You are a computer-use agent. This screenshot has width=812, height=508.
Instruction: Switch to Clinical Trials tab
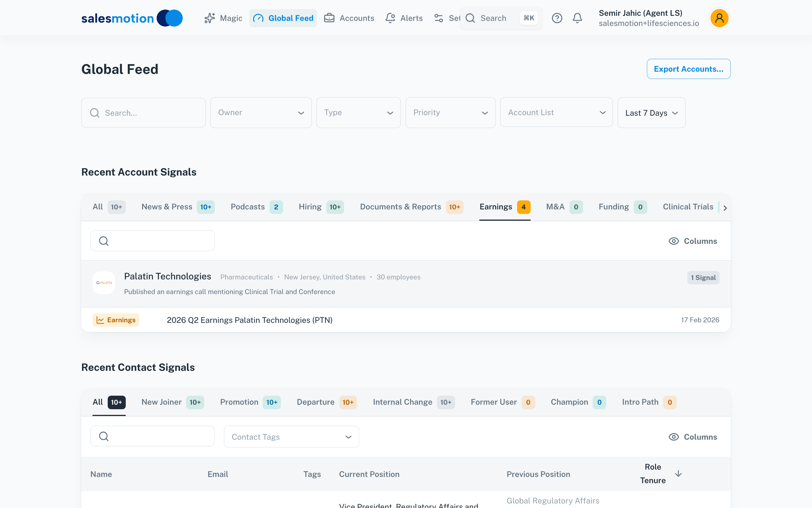(688, 207)
